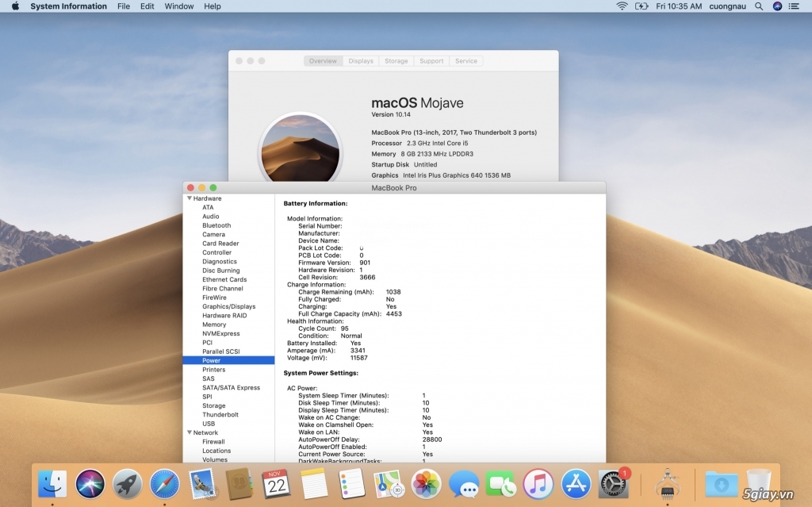Open Launchpad rocket icon in Dock
Image resolution: width=812 pixels, height=507 pixels.
pos(128,484)
